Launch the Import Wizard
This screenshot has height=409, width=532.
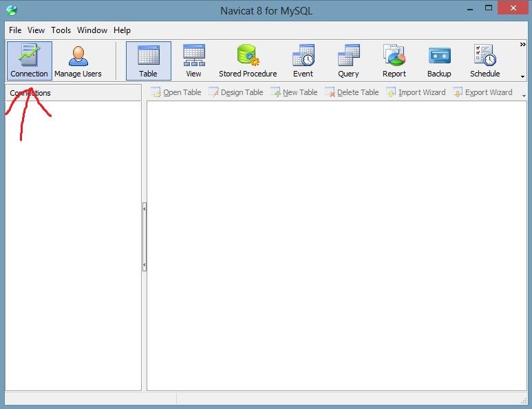tap(416, 92)
